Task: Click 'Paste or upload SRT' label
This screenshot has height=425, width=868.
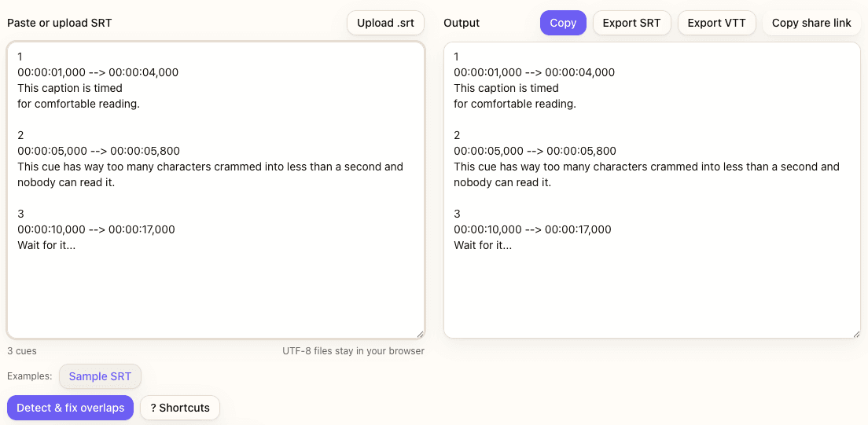Action: click(x=60, y=24)
